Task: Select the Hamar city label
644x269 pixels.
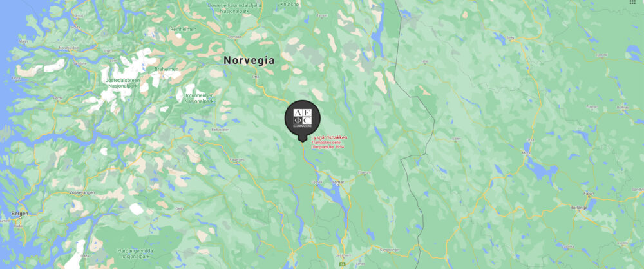Action: [x=338, y=181]
